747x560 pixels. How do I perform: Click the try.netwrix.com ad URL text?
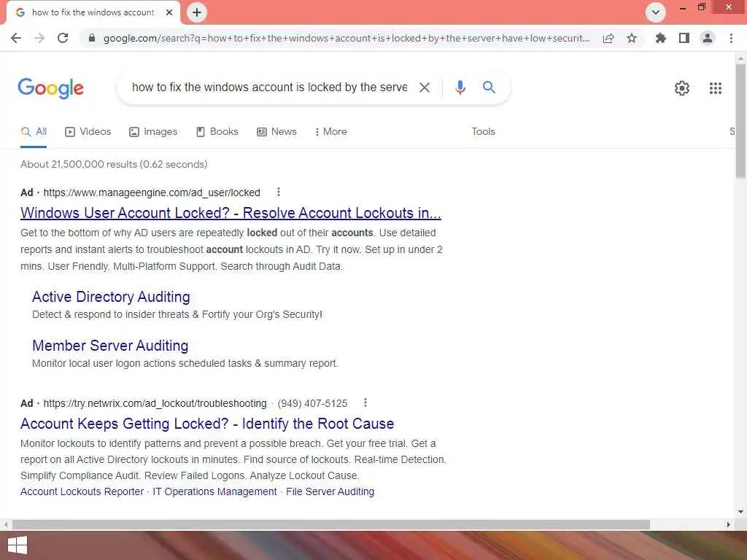[x=155, y=403]
